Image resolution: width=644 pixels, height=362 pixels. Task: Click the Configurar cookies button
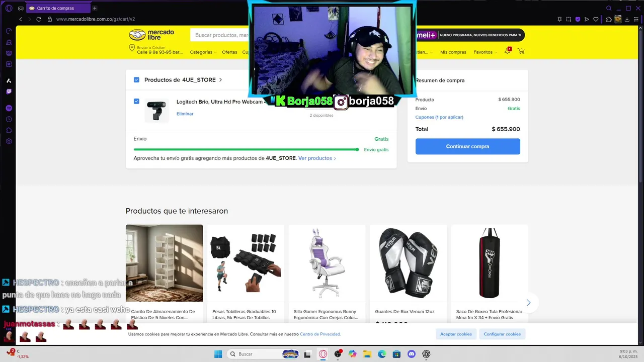(502, 334)
